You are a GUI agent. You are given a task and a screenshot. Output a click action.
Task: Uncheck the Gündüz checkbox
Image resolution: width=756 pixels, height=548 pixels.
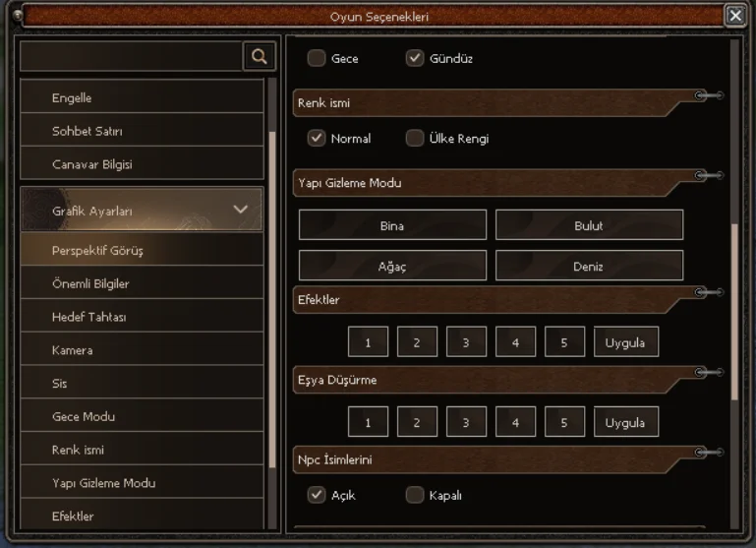[415, 58]
